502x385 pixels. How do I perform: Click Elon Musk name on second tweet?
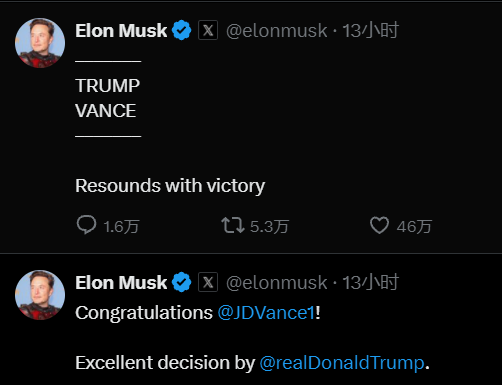121,283
